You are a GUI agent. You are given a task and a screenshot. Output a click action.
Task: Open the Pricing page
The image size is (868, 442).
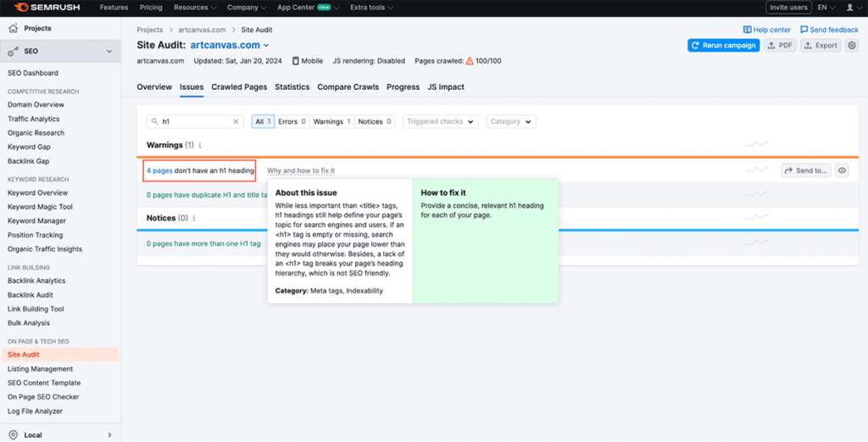pos(151,8)
